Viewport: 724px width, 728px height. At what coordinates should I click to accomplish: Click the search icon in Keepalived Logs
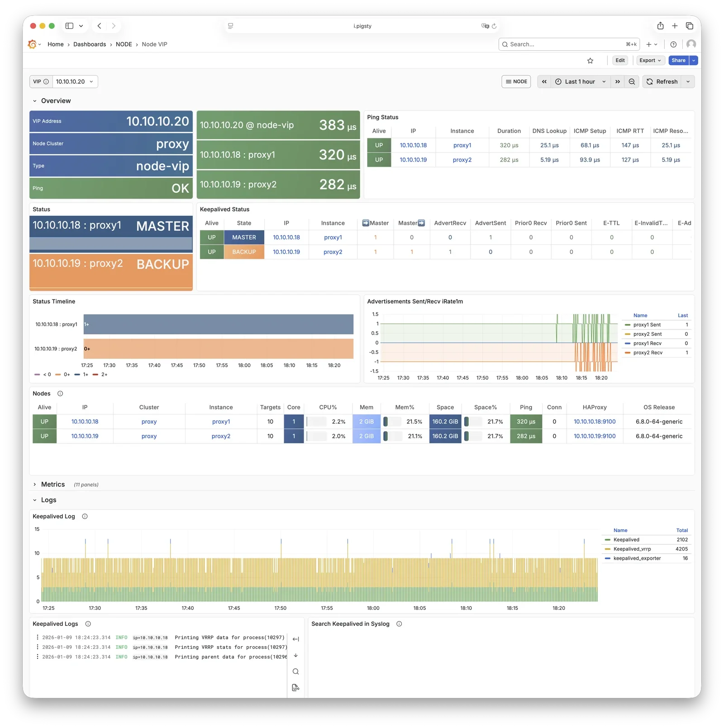point(295,672)
